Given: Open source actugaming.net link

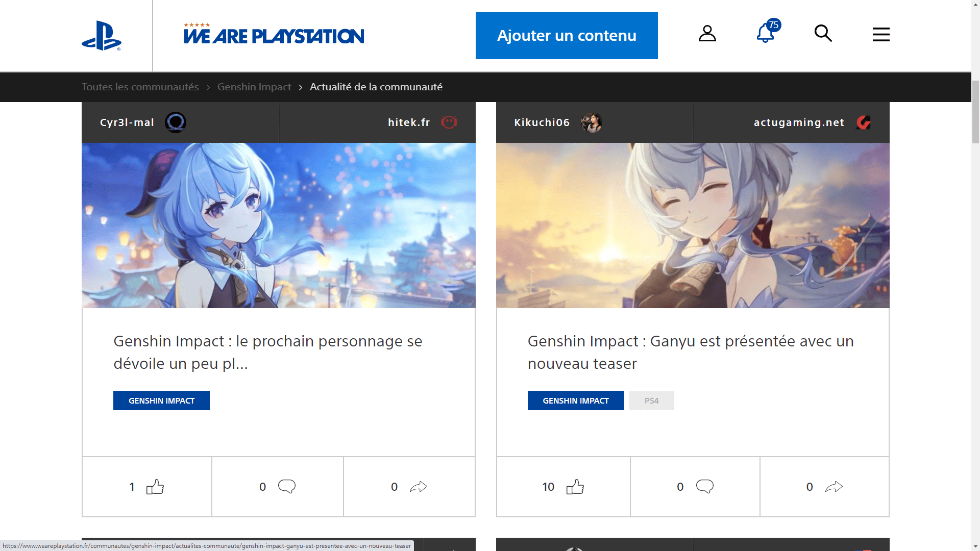Looking at the screenshot, I should (x=799, y=122).
